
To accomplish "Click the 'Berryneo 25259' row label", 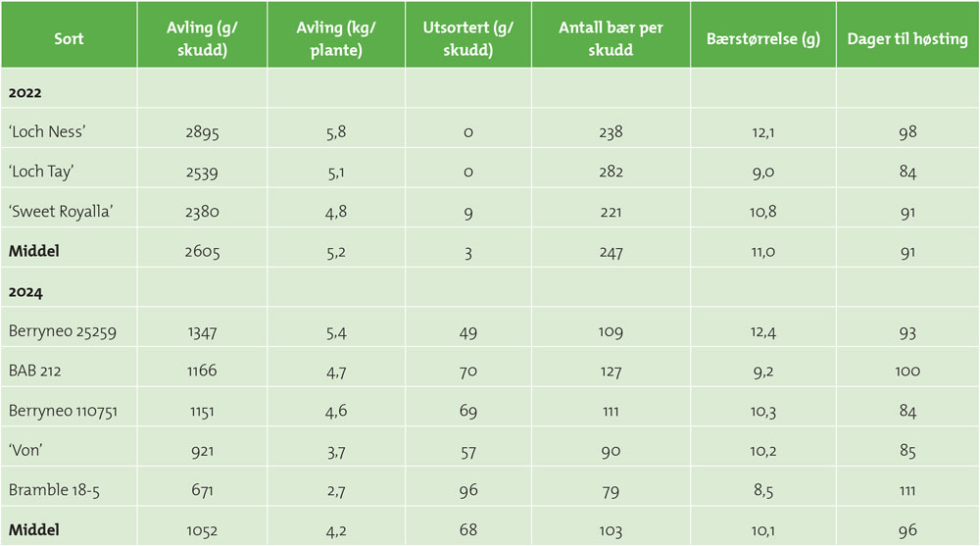I will coord(62,331).
